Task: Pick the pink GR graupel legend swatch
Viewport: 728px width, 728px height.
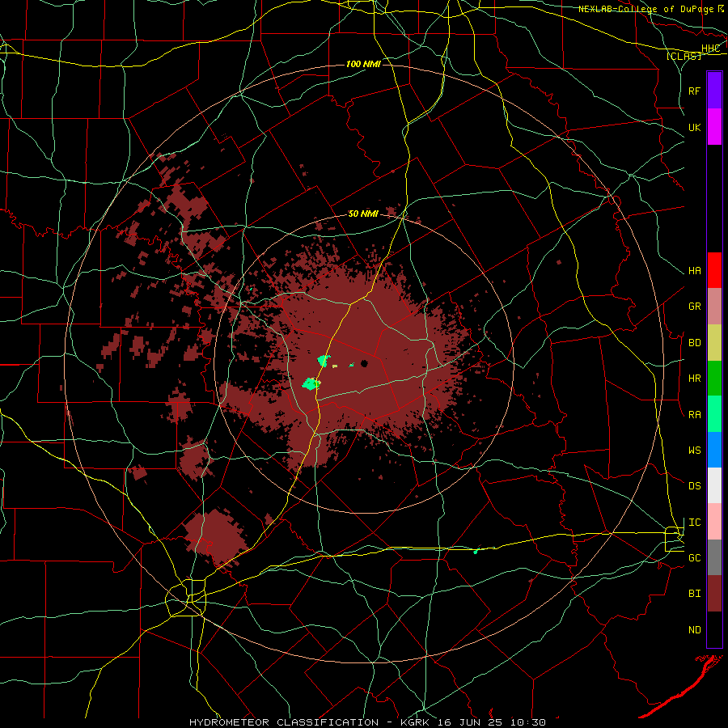Action: (714, 307)
